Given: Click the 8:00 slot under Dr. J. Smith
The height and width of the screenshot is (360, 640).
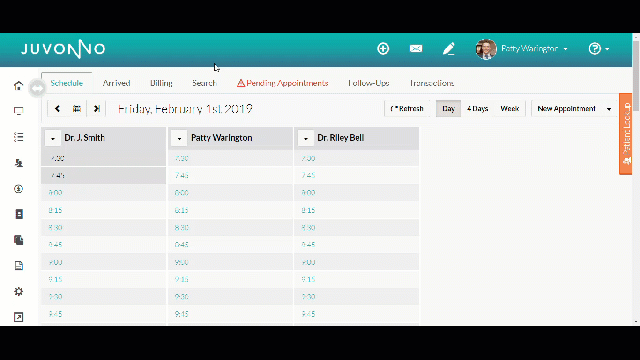Looking at the screenshot, I should point(104,193).
